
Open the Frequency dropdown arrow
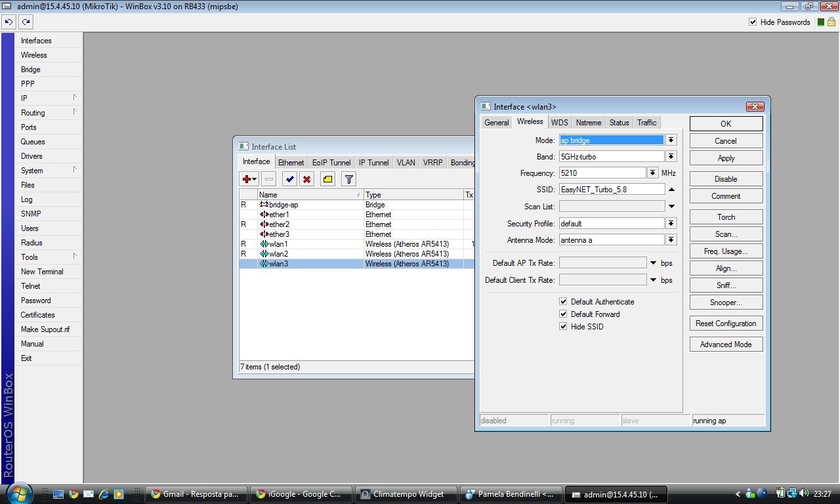click(652, 173)
